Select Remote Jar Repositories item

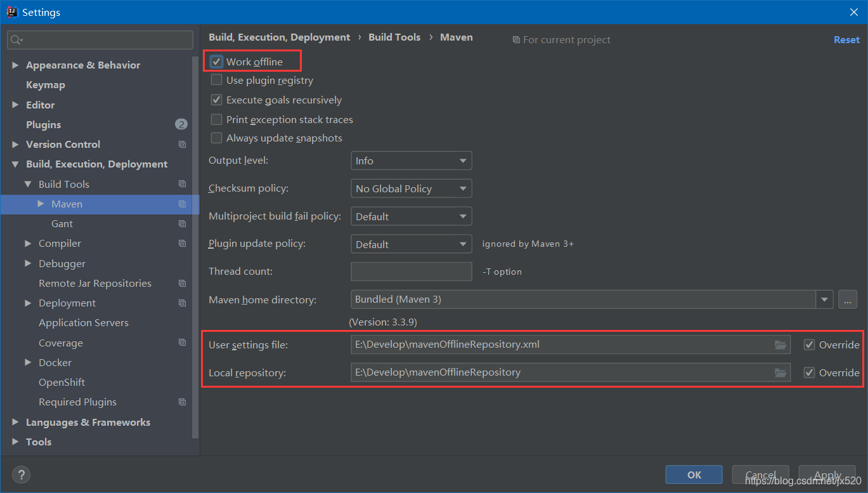pyautogui.click(x=95, y=284)
